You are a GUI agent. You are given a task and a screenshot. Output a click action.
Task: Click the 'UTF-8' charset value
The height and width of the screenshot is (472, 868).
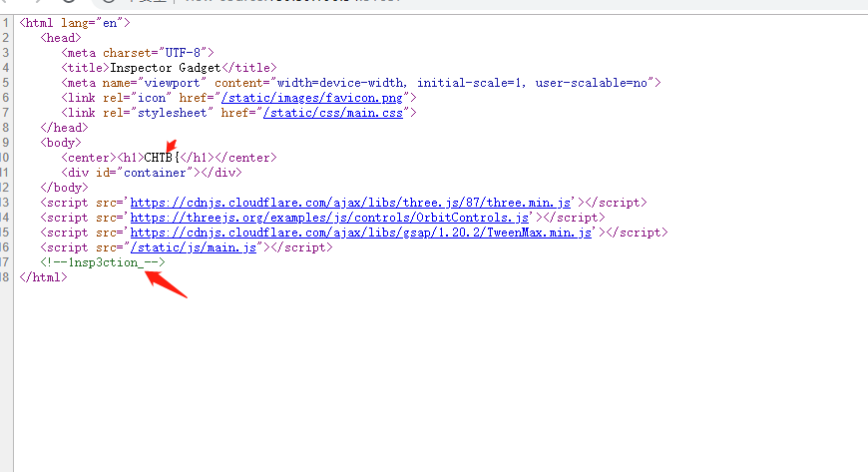point(183,53)
